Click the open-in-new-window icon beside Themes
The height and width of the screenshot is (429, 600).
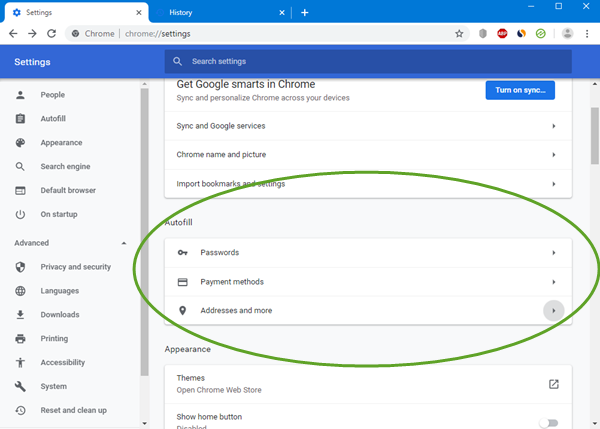tap(553, 384)
